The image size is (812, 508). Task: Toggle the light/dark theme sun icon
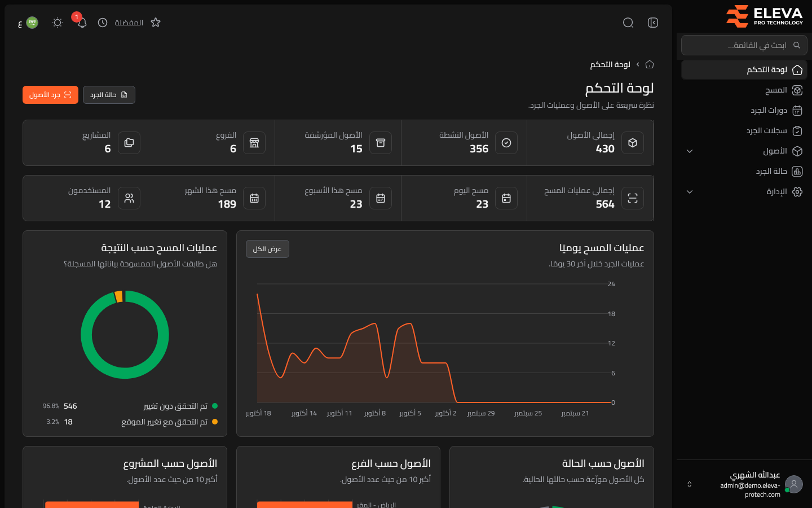tap(58, 23)
